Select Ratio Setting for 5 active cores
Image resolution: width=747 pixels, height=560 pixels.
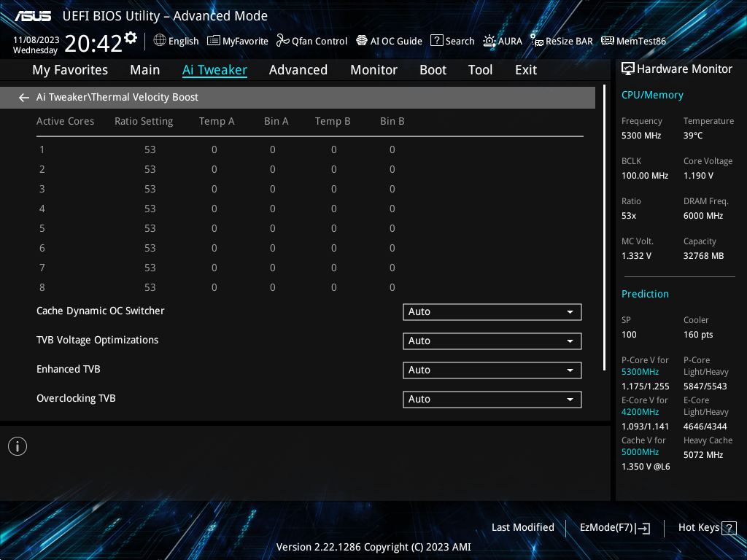[150, 228]
